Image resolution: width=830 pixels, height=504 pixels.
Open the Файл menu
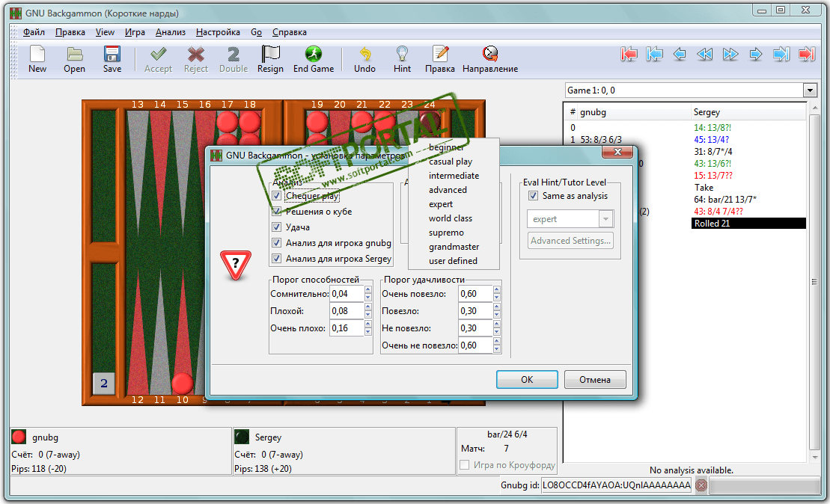point(34,32)
